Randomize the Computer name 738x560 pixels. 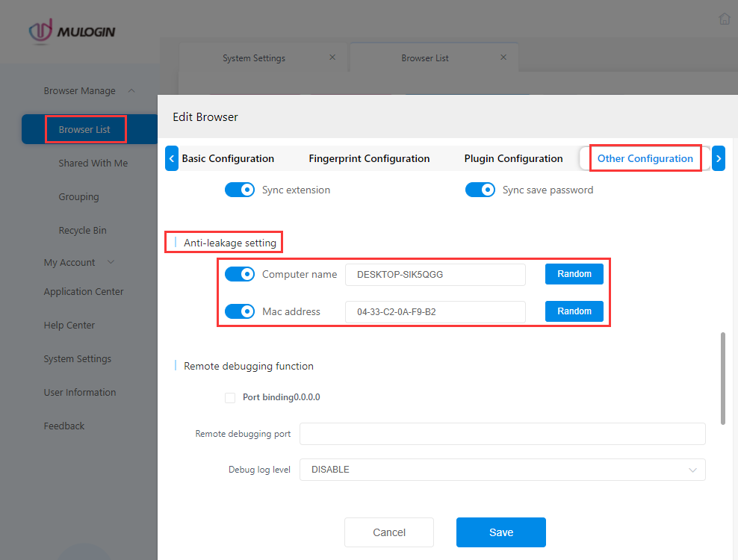click(x=574, y=274)
